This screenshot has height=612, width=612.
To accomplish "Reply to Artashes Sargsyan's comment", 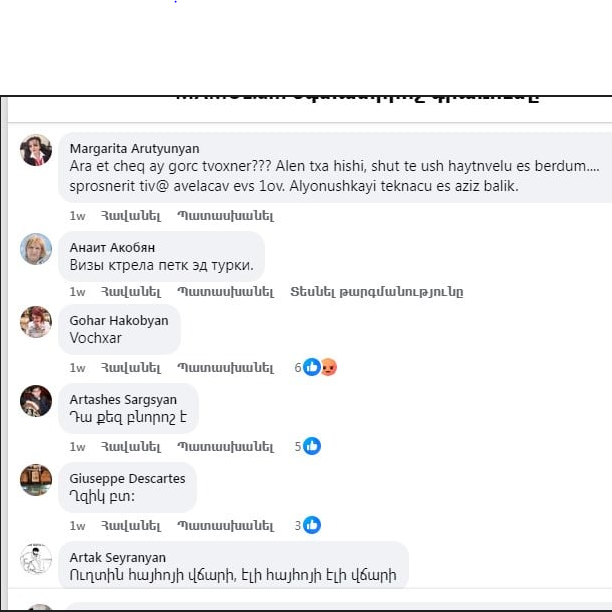I will coord(226,447).
